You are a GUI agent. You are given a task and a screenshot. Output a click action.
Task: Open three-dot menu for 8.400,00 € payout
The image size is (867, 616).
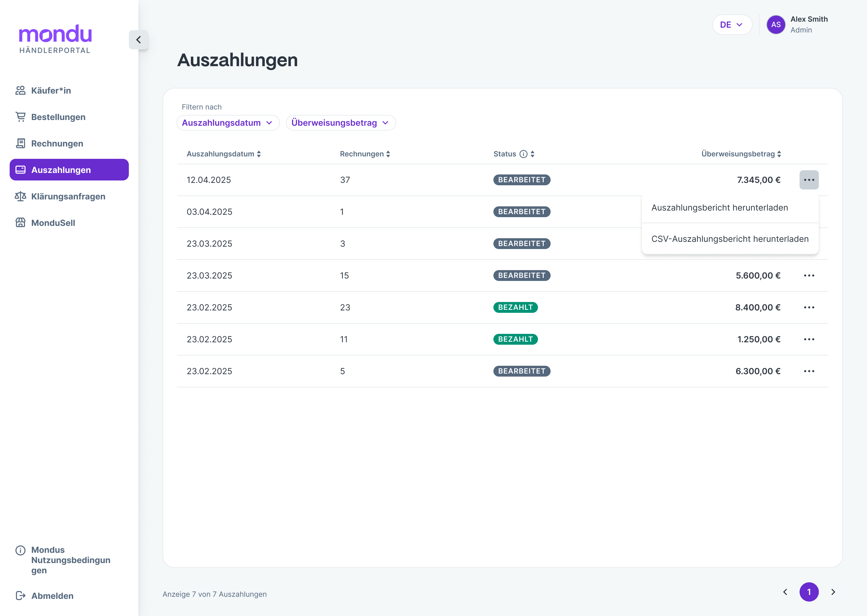coord(809,308)
